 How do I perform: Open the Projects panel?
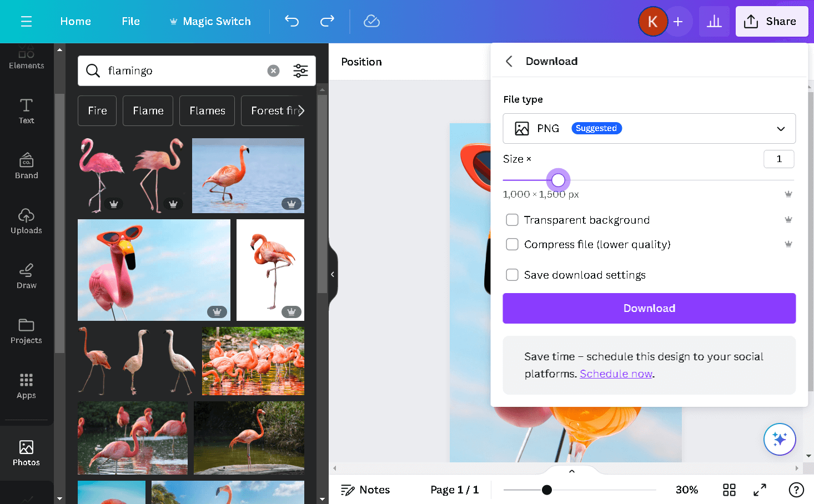click(x=26, y=331)
